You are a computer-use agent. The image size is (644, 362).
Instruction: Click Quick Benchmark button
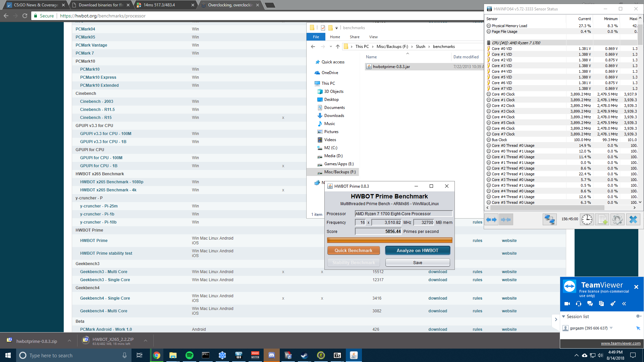coord(354,250)
